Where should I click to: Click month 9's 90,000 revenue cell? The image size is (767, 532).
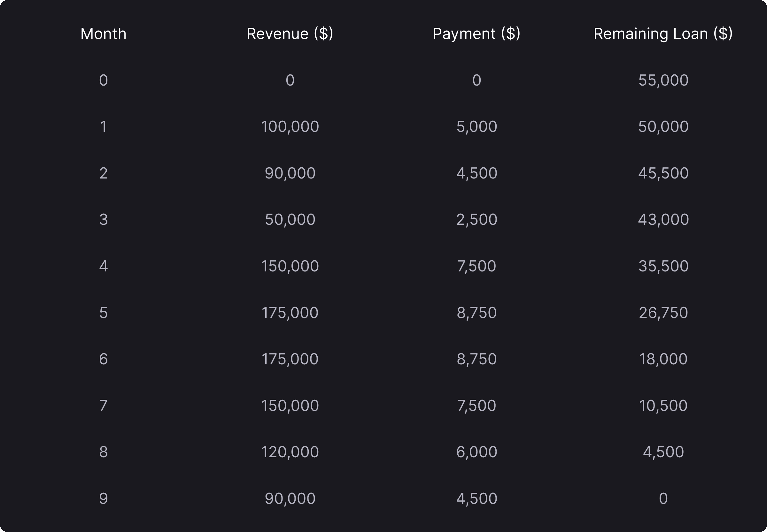(290, 499)
